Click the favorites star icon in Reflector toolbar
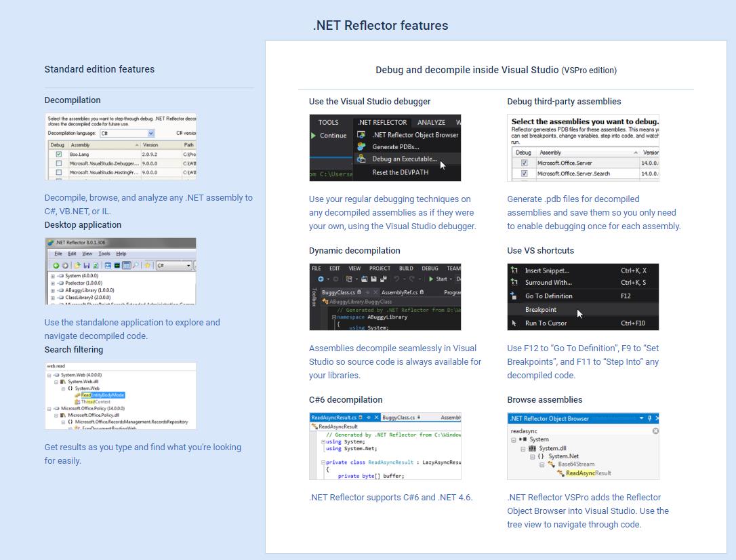Viewport: 736px width, 560px height. click(148, 264)
